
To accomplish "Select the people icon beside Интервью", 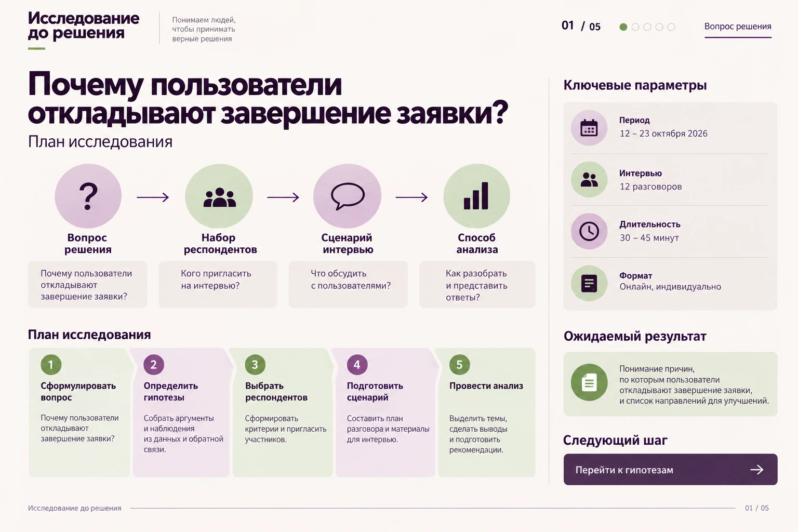I will [x=589, y=180].
